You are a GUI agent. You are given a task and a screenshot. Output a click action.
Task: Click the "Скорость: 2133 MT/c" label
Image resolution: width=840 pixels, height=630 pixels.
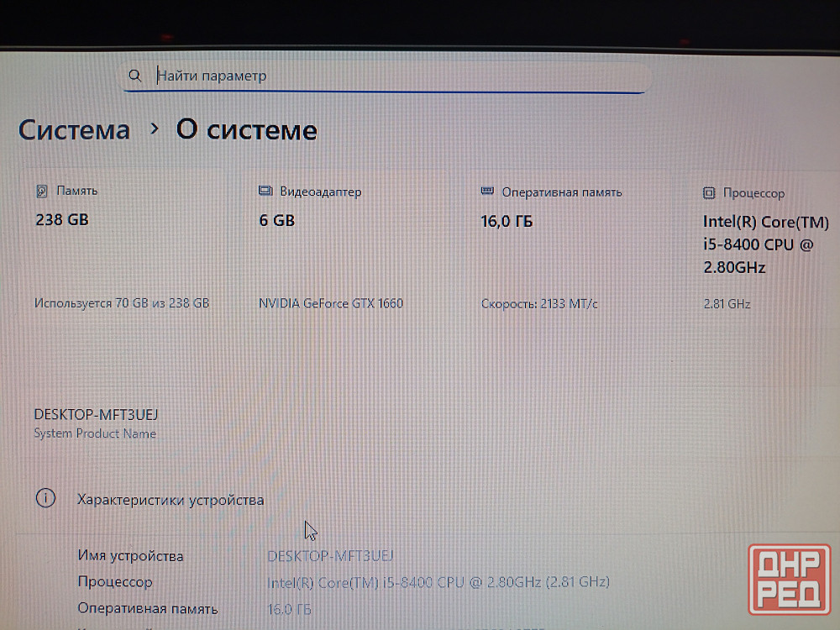tap(539, 304)
